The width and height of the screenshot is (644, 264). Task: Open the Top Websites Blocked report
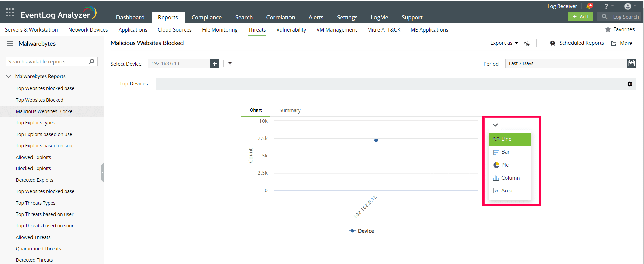[x=39, y=100]
